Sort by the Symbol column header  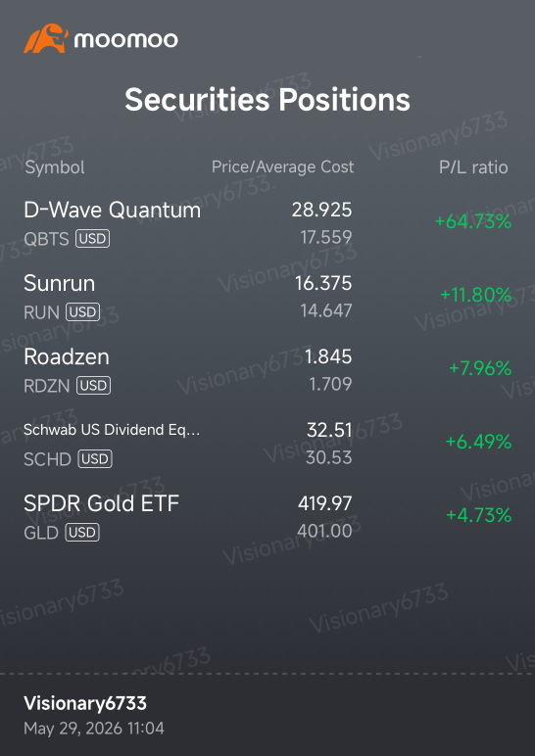tap(55, 167)
